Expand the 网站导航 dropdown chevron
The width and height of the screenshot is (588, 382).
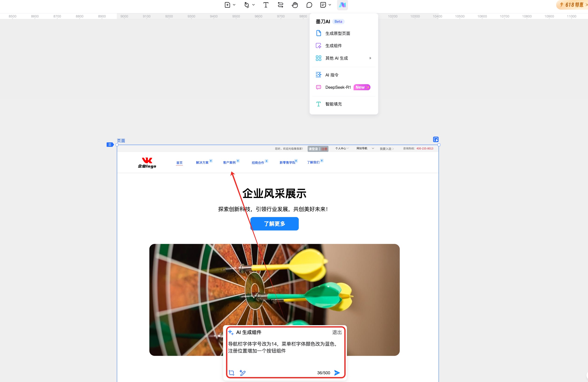373,148
